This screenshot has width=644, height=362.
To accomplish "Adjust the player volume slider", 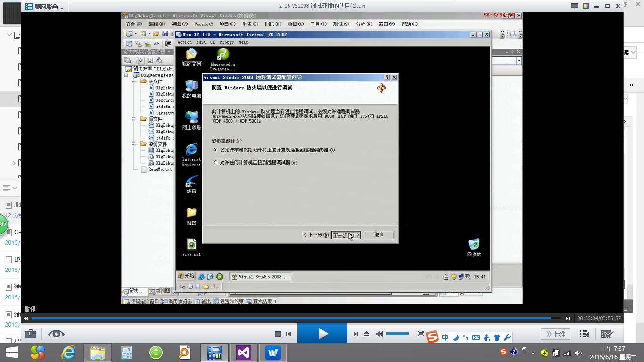I will point(397,334).
